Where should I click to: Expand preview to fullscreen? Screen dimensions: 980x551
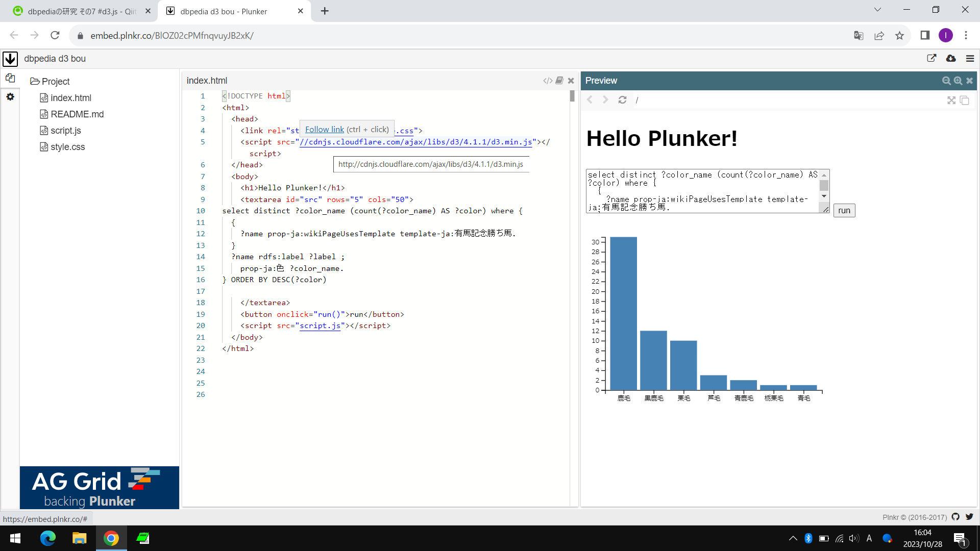click(x=951, y=101)
